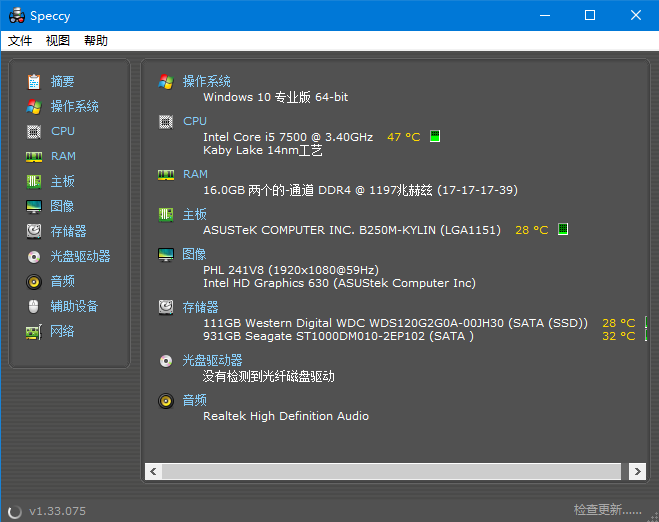Open the RAM heading link in main panel
Viewport: 659px width, 522px height.
[x=195, y=174]
